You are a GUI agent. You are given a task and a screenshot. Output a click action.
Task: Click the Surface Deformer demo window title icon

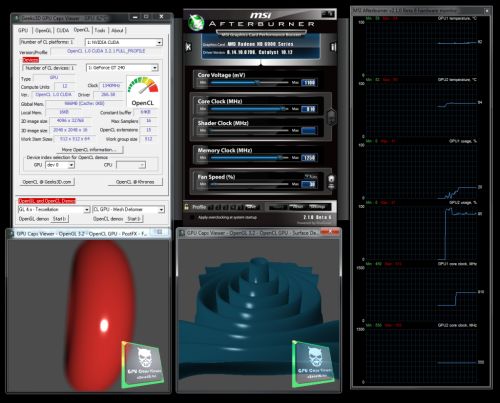(x=182, y=233)
